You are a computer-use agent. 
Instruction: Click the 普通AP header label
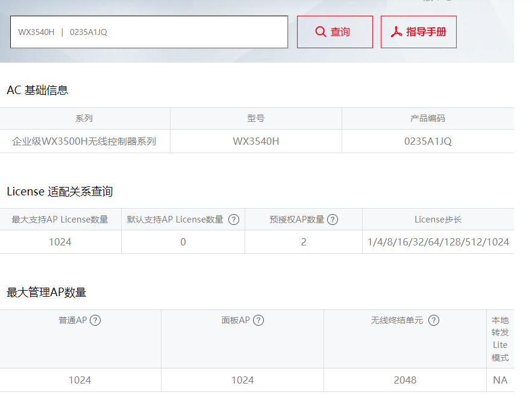pyautogui.click(x=73, y=320)
